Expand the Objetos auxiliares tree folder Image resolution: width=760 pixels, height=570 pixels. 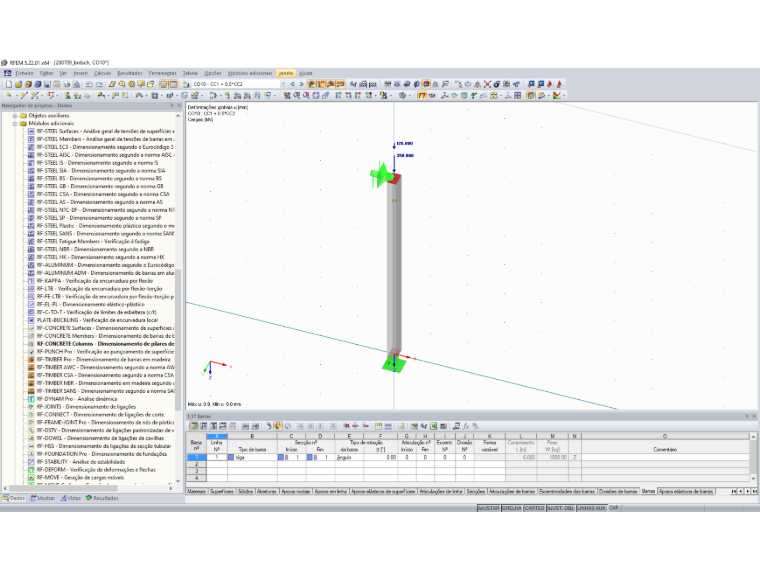tap(15, 116)
